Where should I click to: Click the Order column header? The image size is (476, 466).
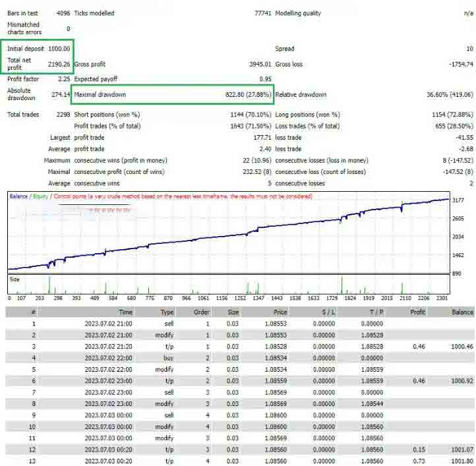point(201,312)
